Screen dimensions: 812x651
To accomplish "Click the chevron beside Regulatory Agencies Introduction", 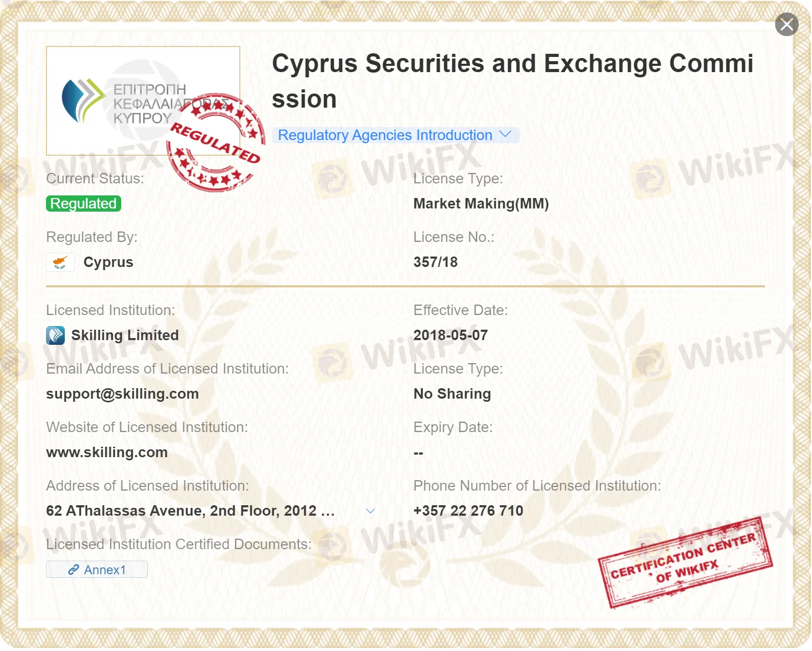I will click(505, 135).
